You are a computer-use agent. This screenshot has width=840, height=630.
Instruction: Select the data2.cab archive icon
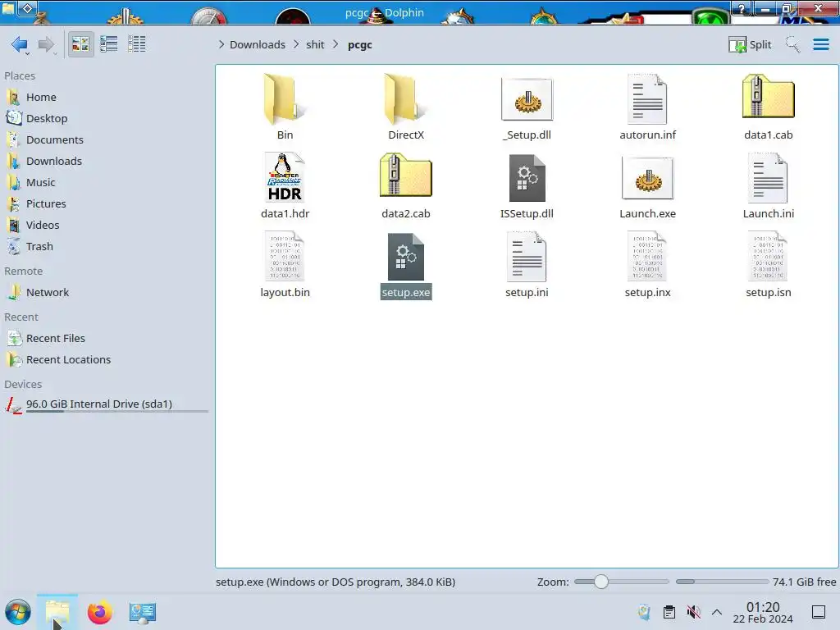405,176
